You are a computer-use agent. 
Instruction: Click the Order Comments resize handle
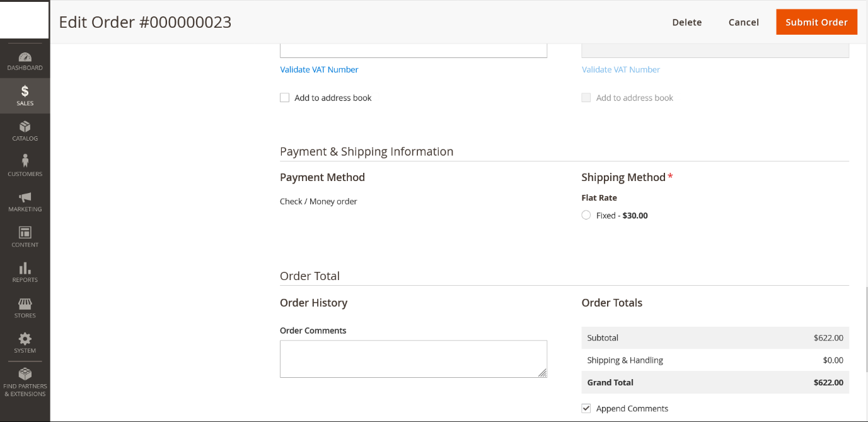pyautogui.click(x=542, y=373)
